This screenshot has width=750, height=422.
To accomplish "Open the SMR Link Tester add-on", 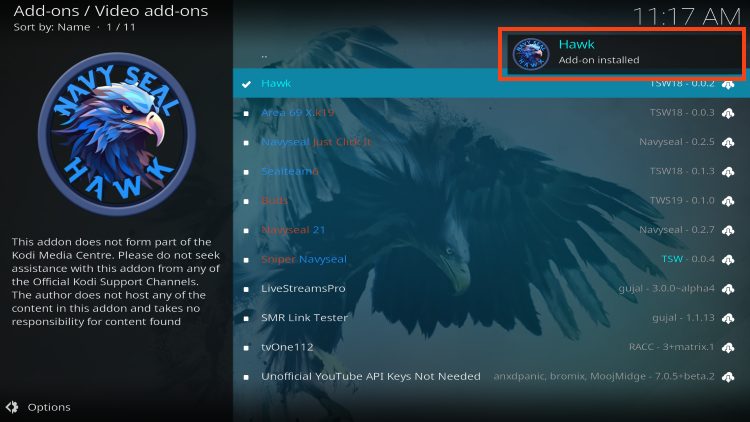I will point(491,318).
